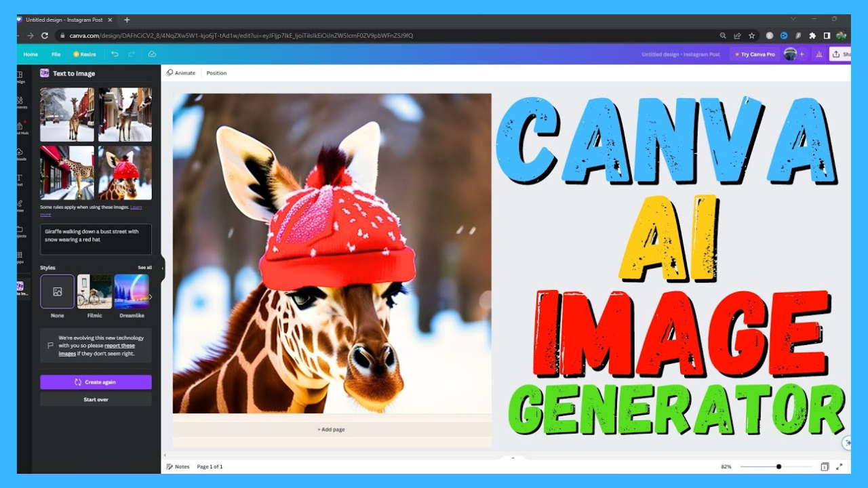Open the Brand Hub sidebar panel
Image resolution: width=868 pixels, height=488 pixels.
(21, 128)
